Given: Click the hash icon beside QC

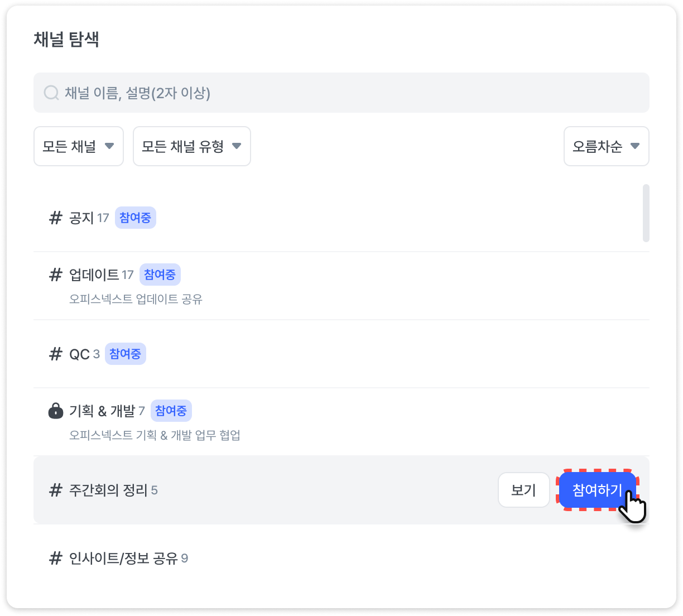Looking at the screenshot, I should (x=55, y=354).
